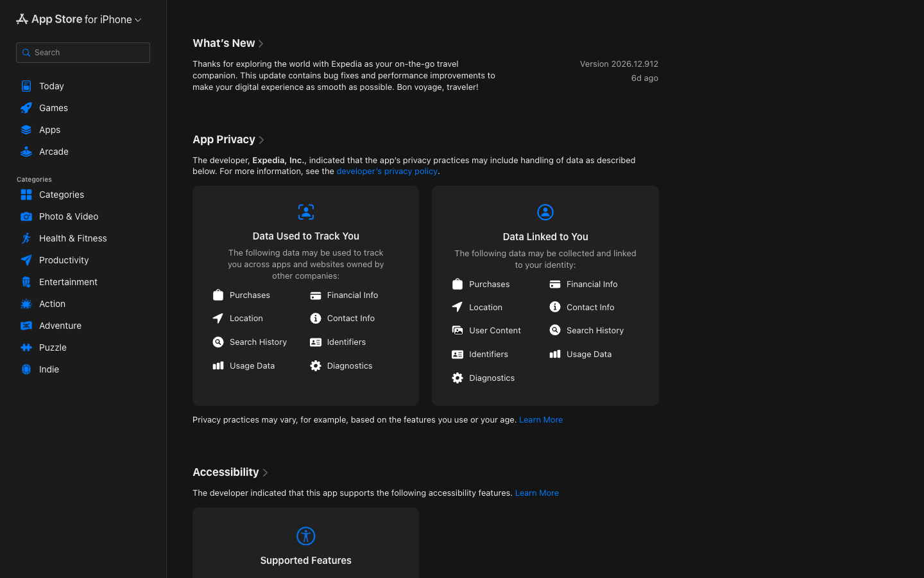Click the '6d ago' update time
Image resolution: width=924 pixels, height=578 pixels.
click(645, 78)
